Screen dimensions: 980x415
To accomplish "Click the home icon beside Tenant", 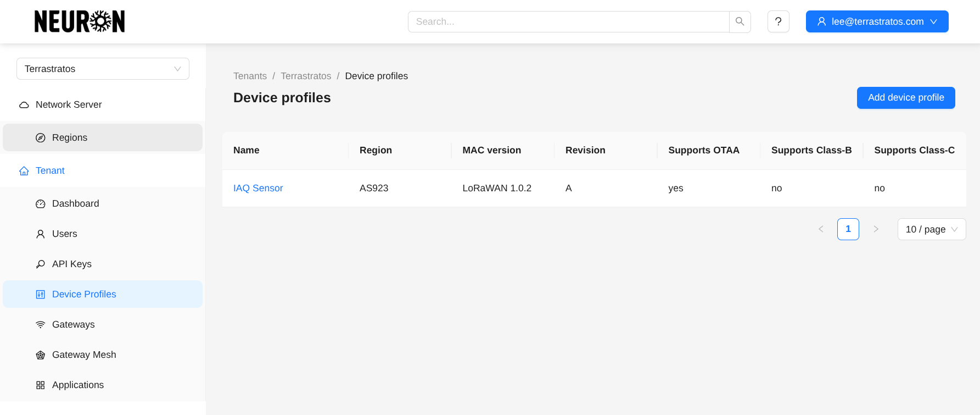I will pyautogui.click(x=24, y=171).
